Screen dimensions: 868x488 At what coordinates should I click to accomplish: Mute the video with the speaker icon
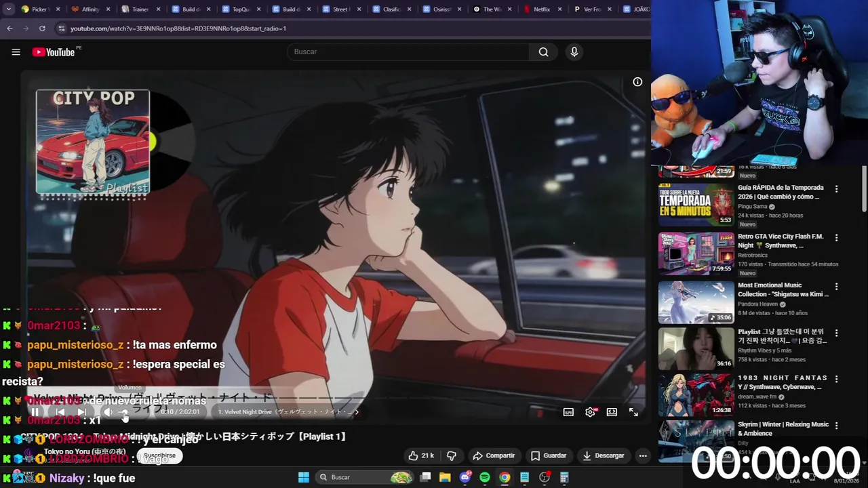pos(107,411)
